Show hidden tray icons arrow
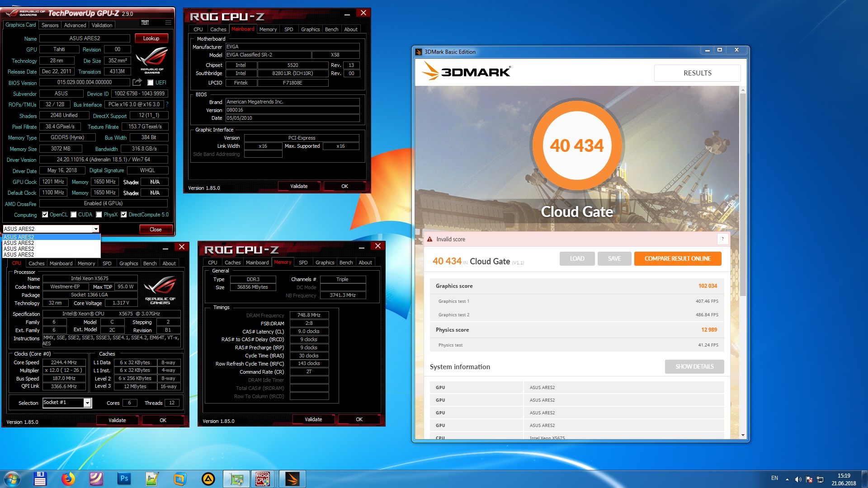This screenshot has height=488, width=868. [x=787, y=479]
